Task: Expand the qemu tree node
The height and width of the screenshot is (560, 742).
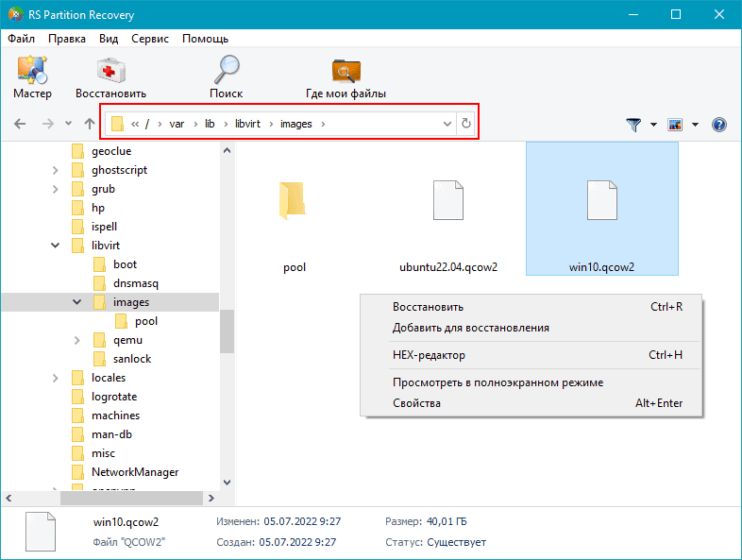Action: pyautogui.click(x=76, y=340)
